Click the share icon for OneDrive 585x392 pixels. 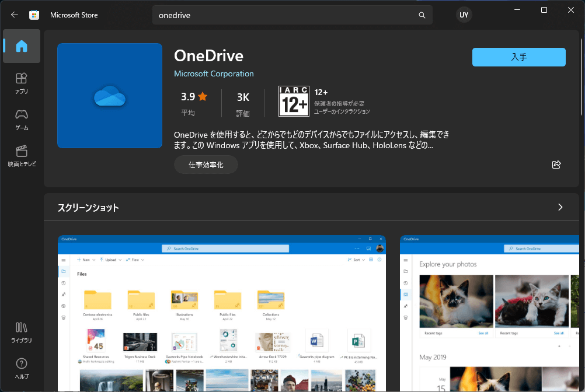pyautogui.click(x=556, y=164)
